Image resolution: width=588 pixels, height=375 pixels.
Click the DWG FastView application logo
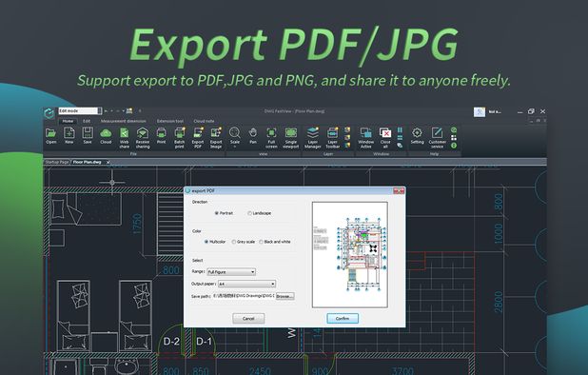click(x=49, y=113)
